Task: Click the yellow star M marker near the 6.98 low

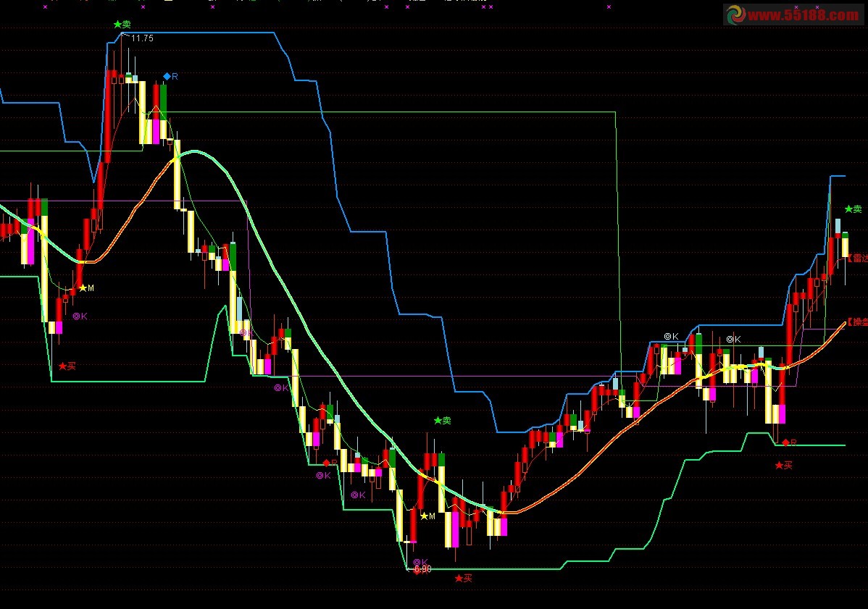Action: (x=428, y=516)
